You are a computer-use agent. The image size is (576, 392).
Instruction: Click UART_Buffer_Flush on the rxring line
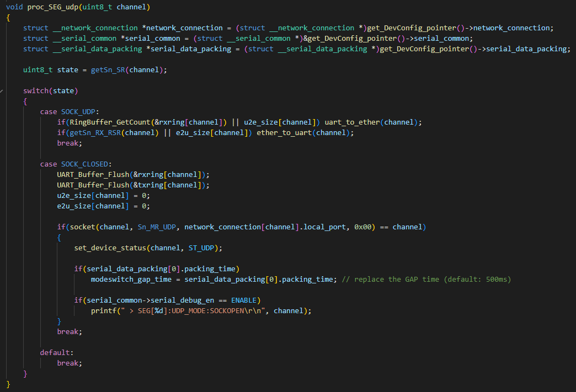tap(93, 174)
